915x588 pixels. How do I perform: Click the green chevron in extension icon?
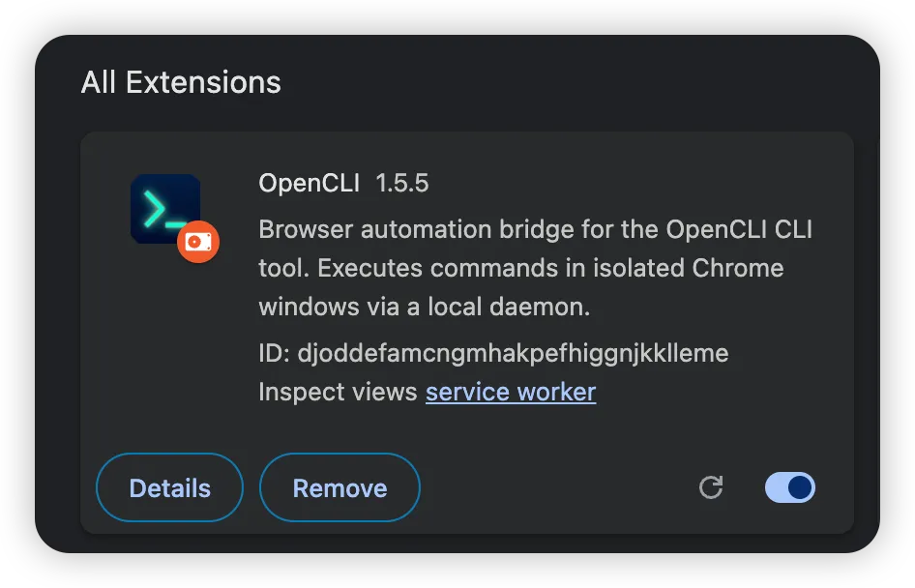154,208
